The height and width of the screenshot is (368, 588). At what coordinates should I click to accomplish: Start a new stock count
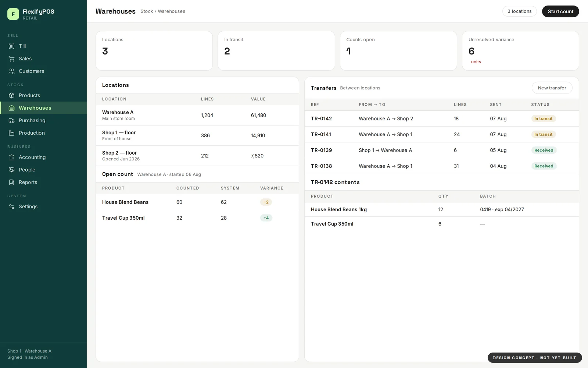point(560,11)
